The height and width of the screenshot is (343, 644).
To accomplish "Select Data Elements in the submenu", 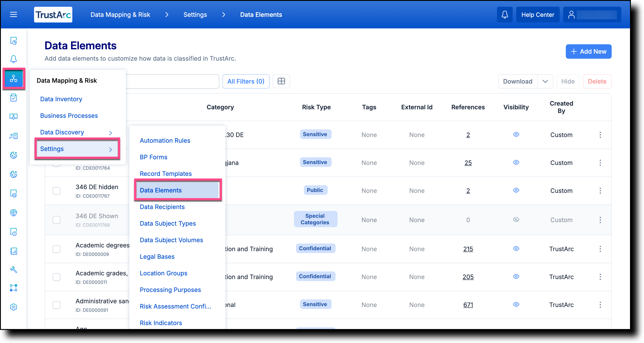I will point(178,190).
